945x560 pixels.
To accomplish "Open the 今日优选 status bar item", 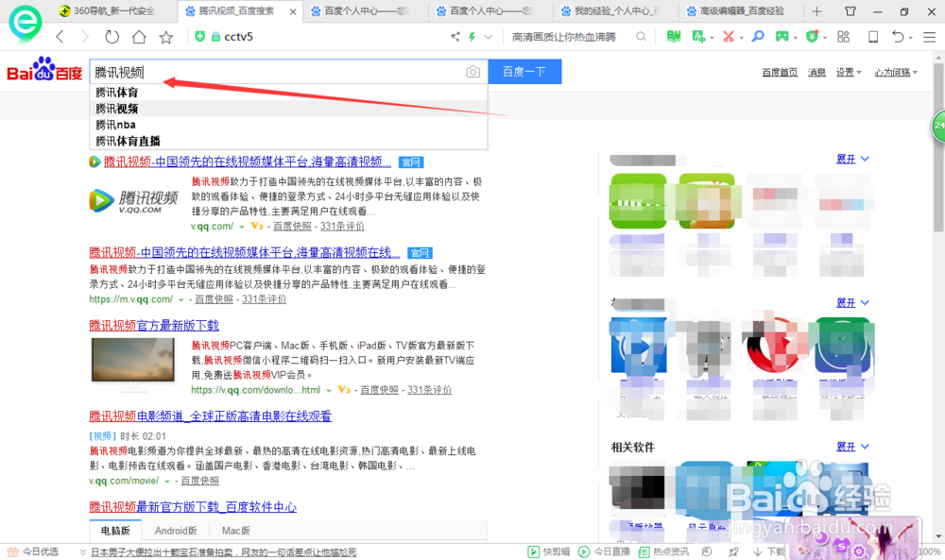I will coord(33,552).
